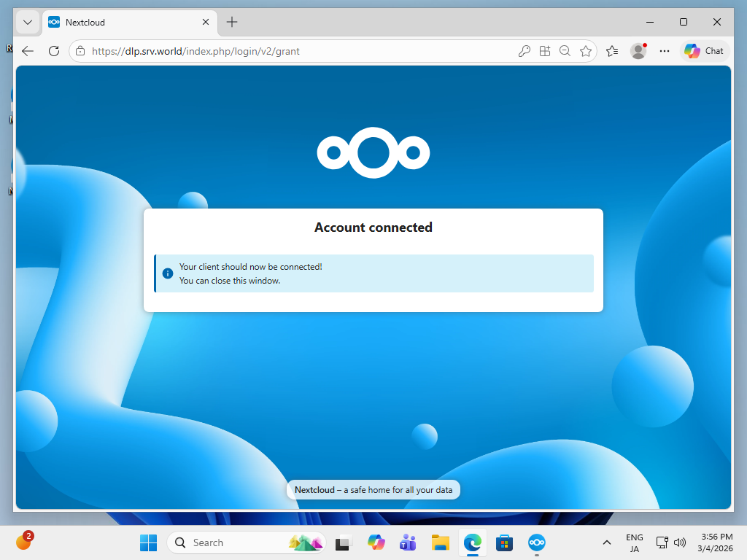747x560 pixels.
Task: Open Microsoft Store from taskbar
Action: (x=505, y=542)
